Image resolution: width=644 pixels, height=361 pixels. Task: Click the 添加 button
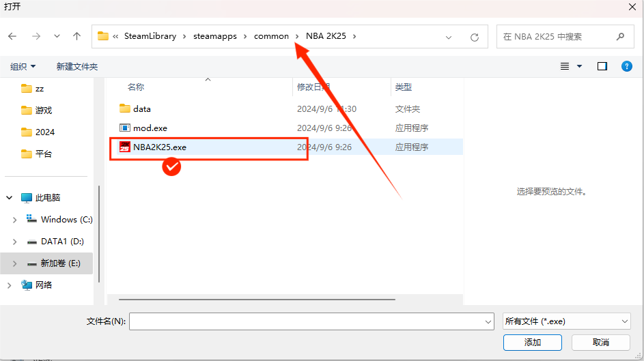(x=532, y=342)
